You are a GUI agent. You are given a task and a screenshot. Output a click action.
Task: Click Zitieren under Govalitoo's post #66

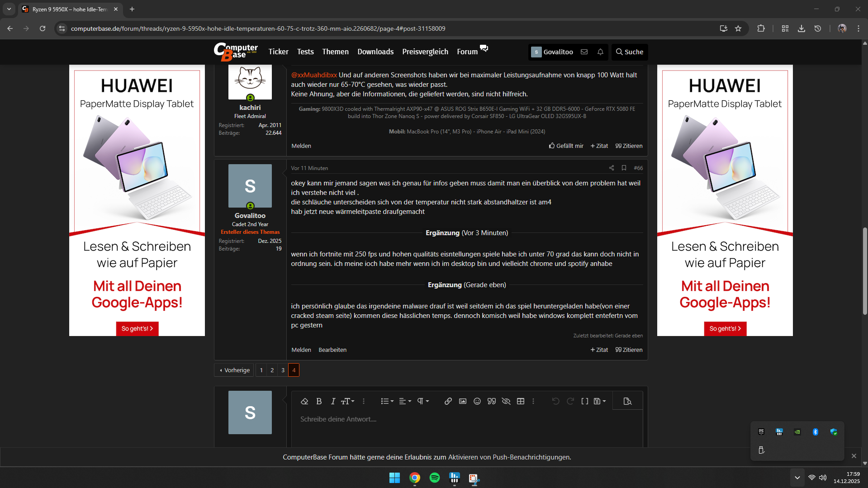(x=629, y=350)
